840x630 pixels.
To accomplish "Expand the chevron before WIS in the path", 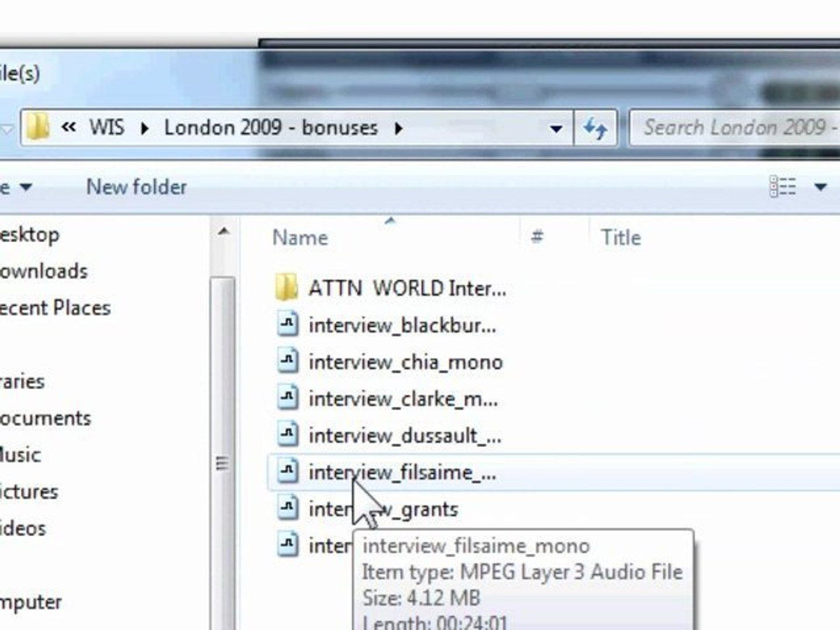I will click(x=69, y=127).
